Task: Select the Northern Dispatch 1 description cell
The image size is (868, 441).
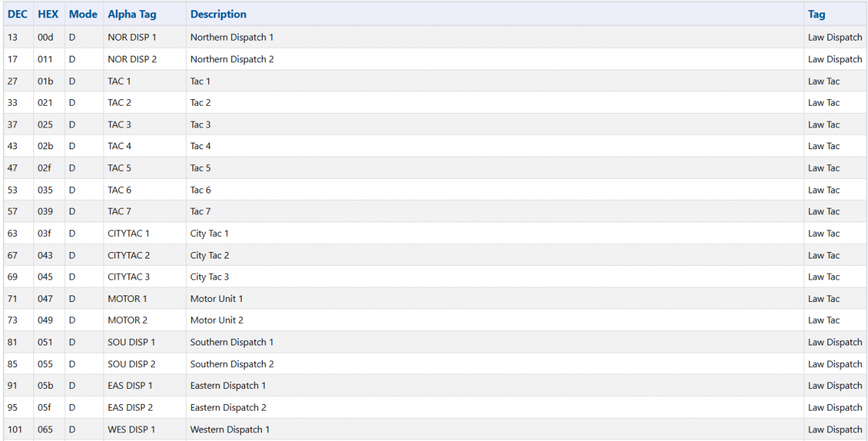Action: click(x=495, y=37)
